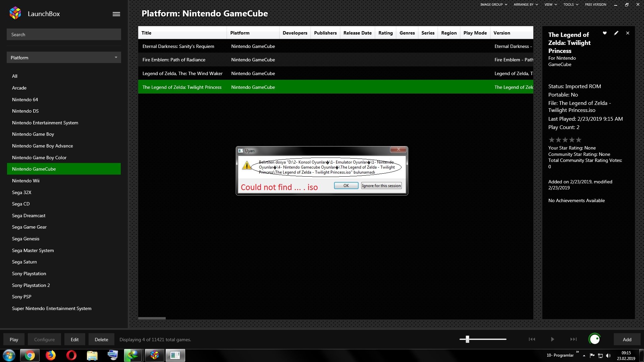The width and height of the screenshot is (644, 362).
Task: Select the Sony Playstation 2 platform
Action: tap(64, 285)
